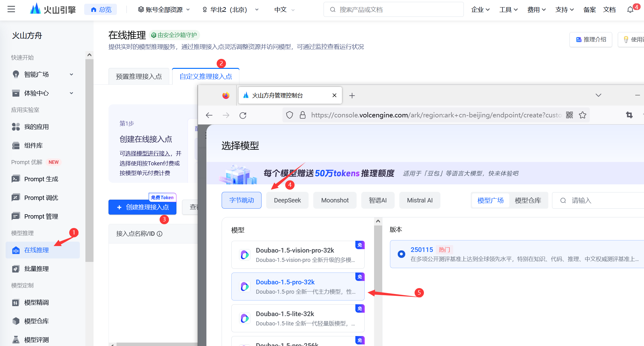The width and height of the screenshot is (644, 346).
Task: Click the Firefox URL address bar
Action: pyautogui.click(x=436, y=115)
